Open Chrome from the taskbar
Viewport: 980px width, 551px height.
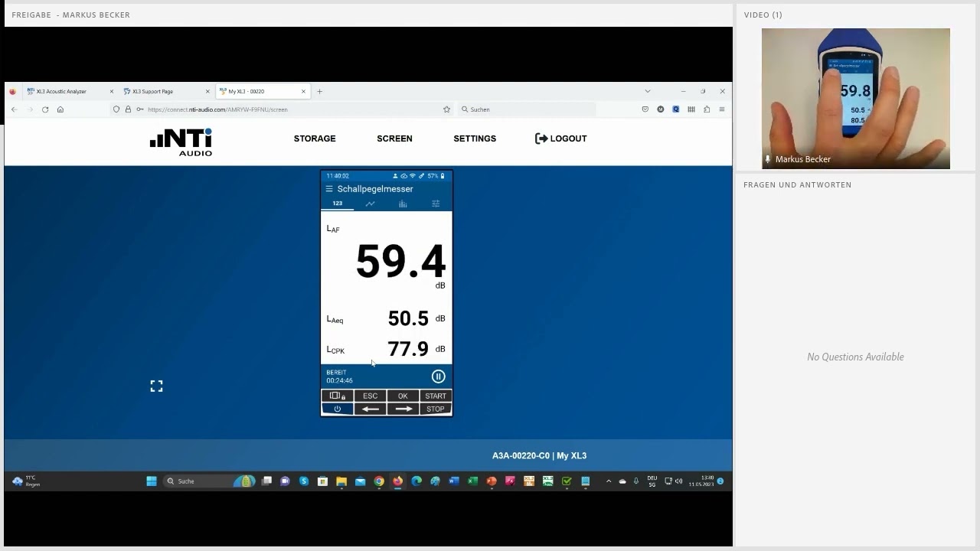379,481
